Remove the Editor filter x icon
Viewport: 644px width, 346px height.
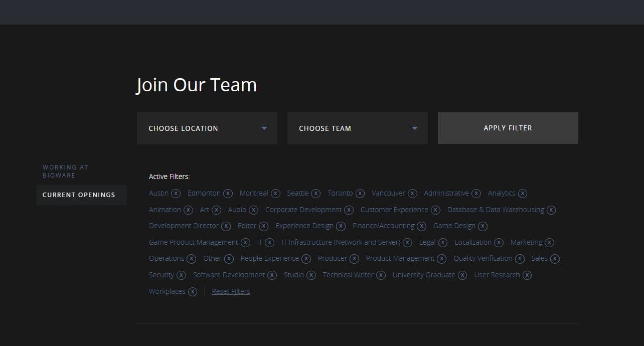[264, 226]
